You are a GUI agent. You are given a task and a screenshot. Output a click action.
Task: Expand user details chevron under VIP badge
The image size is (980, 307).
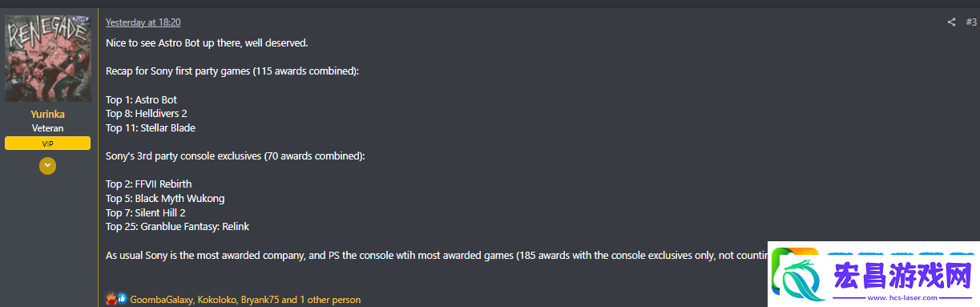[x=47, y=166]
